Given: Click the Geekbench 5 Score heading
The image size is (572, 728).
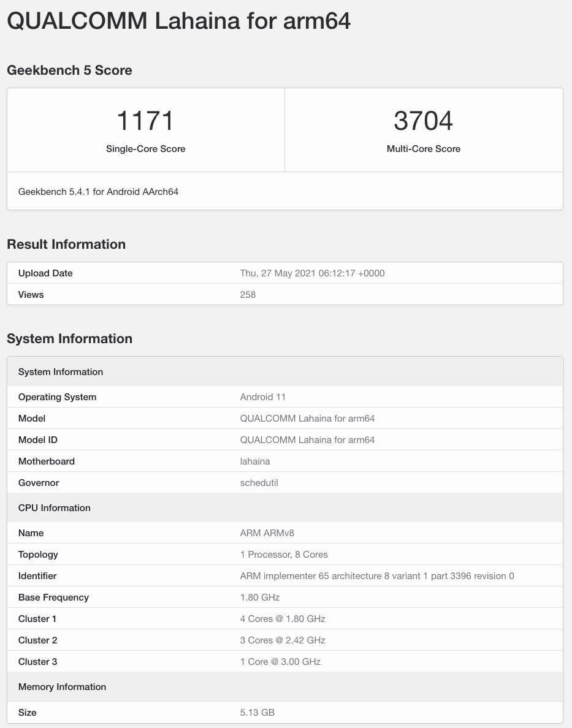Looking at the screenshot, I should pyautogui.click(x=70, y=70).
